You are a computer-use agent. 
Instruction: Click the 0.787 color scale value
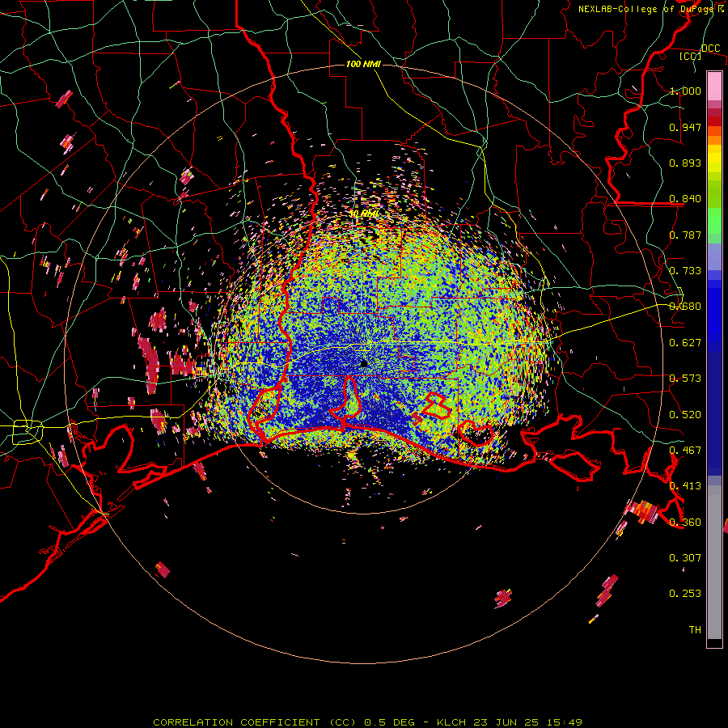point(685,235)
